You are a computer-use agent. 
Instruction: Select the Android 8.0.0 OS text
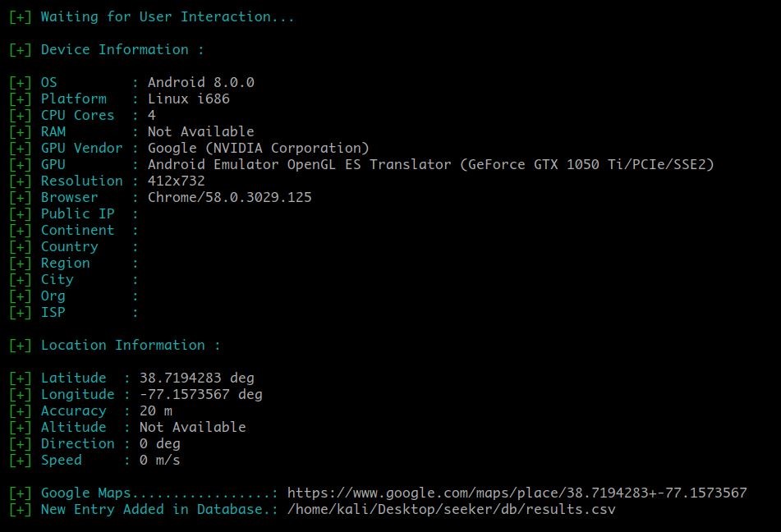[x=200, y=82]
